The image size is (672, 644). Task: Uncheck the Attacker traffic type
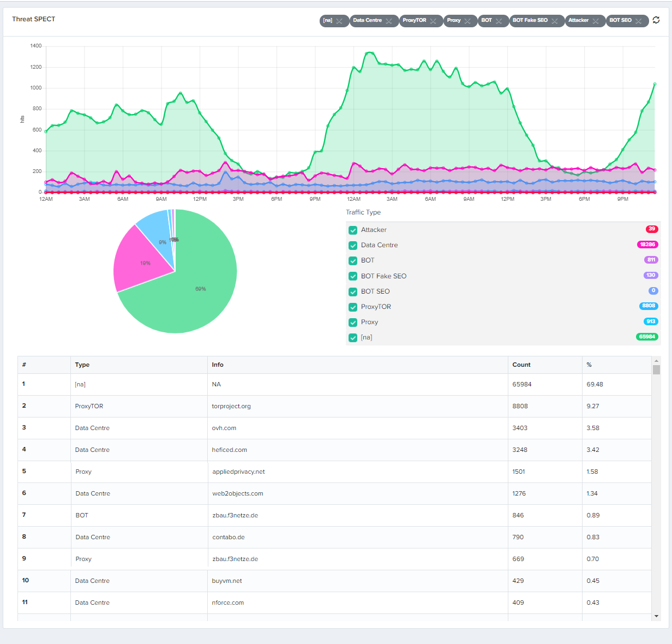click(x=353, y=230)
